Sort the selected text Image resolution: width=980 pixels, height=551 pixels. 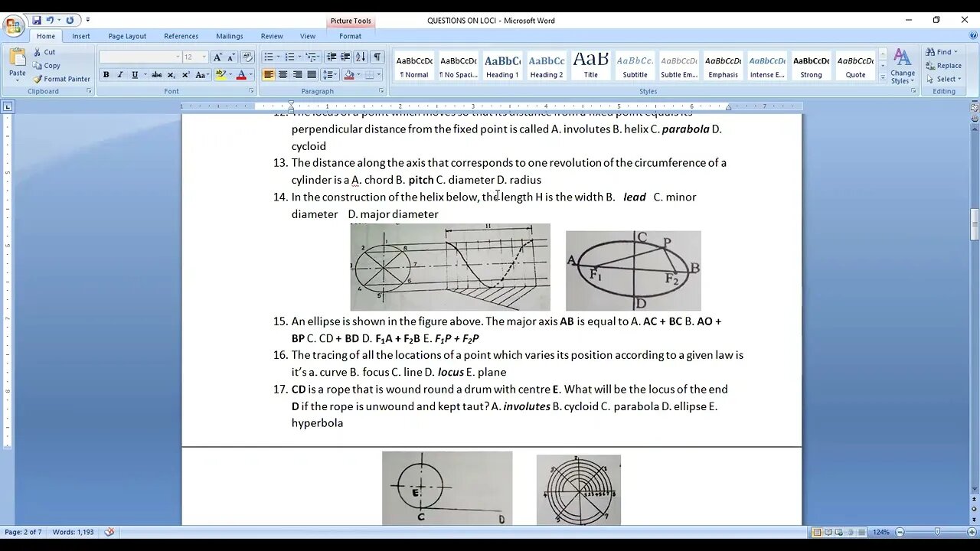coord(361,57)
